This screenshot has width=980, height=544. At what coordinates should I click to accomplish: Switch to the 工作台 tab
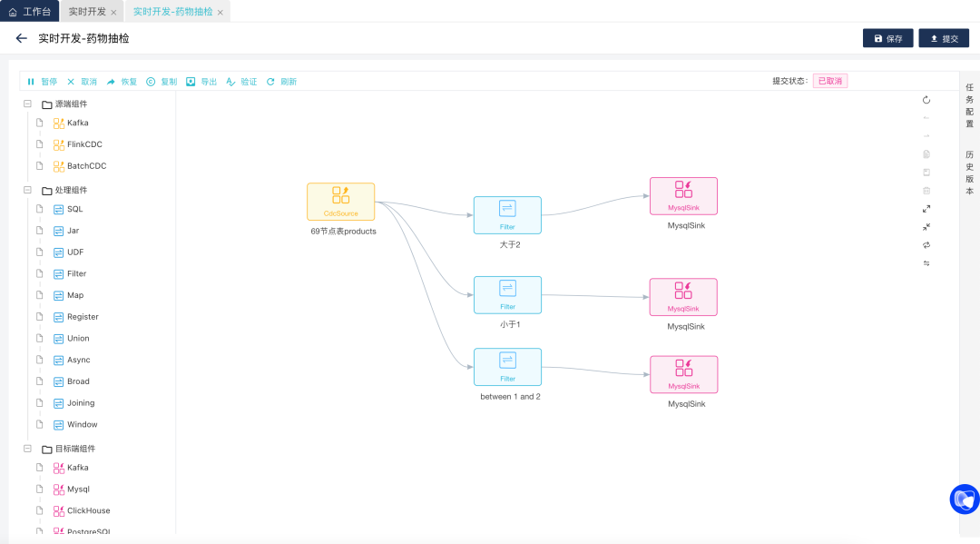point(30,12)
